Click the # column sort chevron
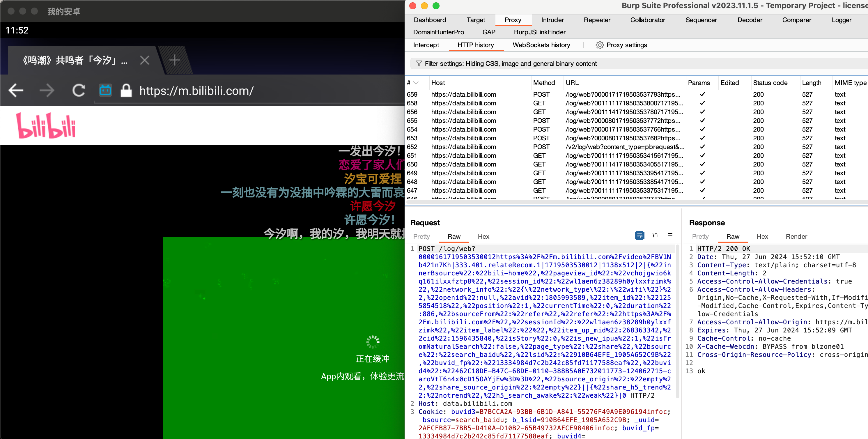868x439 pixels. point(416,83)
